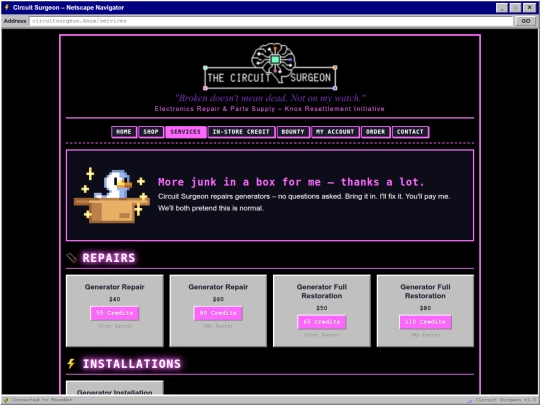Click the GO button beside the address bar
The height and width of the screenshot is (405, 540).
point(526,21)
